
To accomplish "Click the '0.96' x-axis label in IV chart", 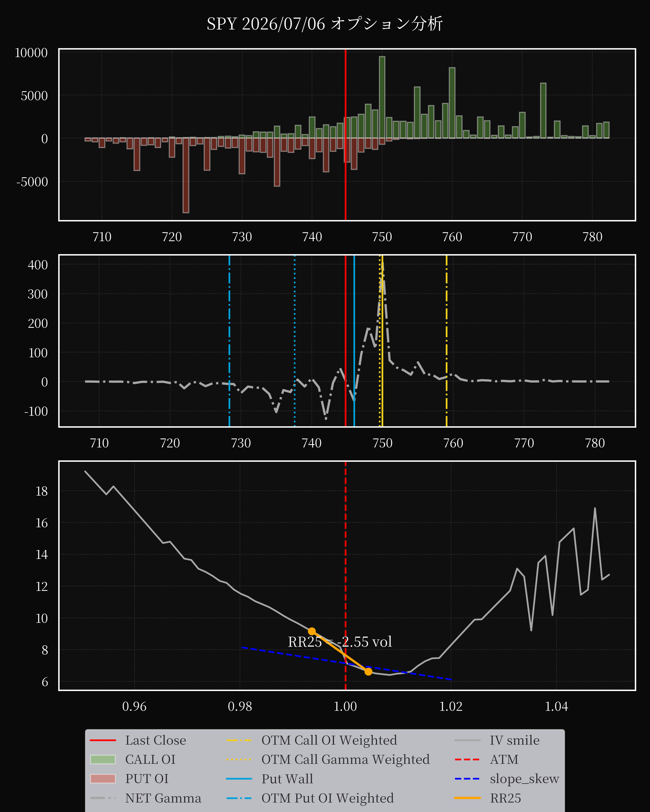I will point(135,706).
